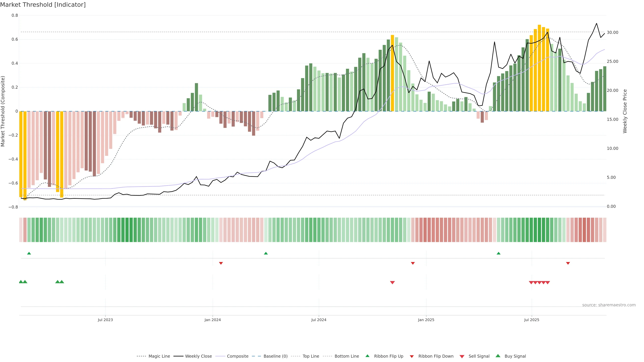Click the red sell signal marker near late 2024
The height and width of the screenshot is (362, 644).
[x=392, y=283]
